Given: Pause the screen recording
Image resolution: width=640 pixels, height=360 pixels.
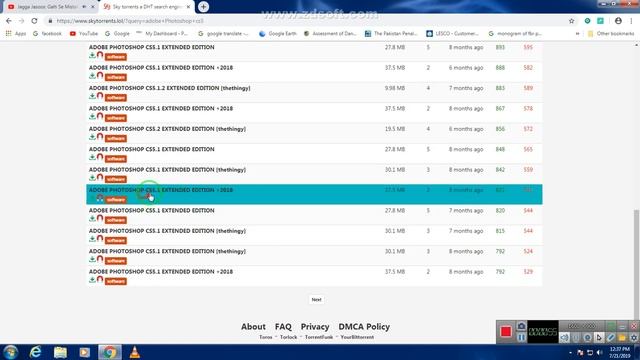Looking at the screenshot, I should point(521,338).
